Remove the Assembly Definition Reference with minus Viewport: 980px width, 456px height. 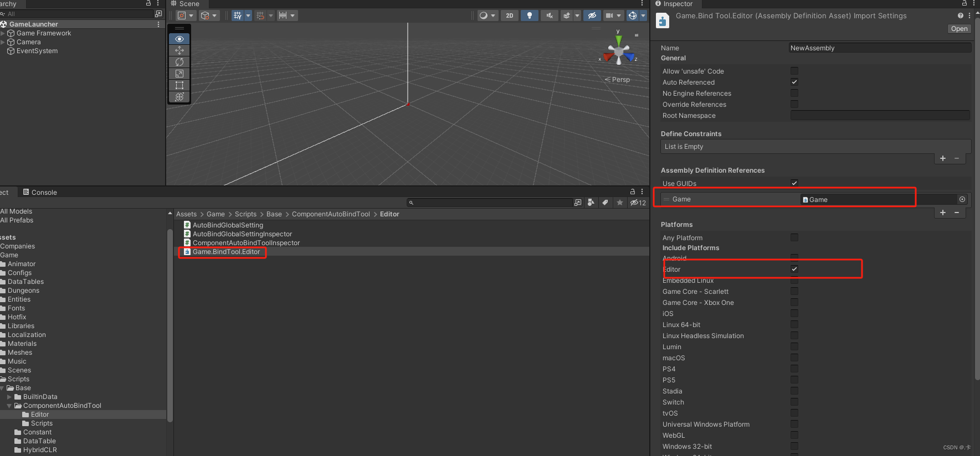coord(957,213)
